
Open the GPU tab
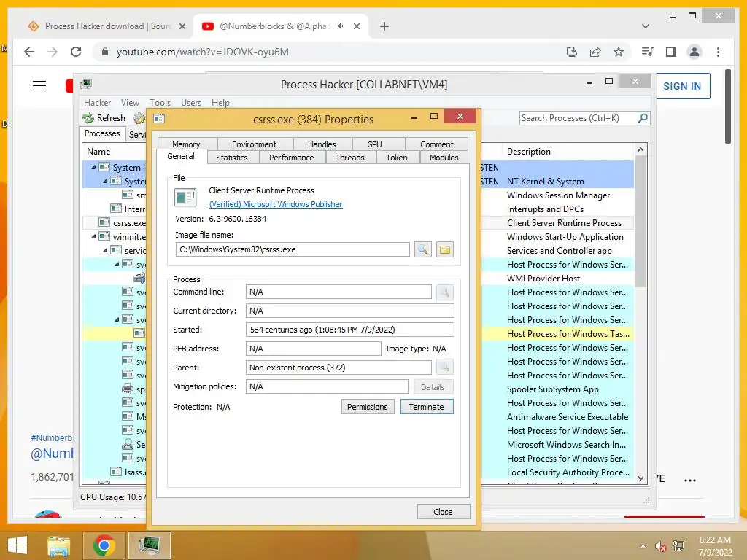tap(374, 144)
